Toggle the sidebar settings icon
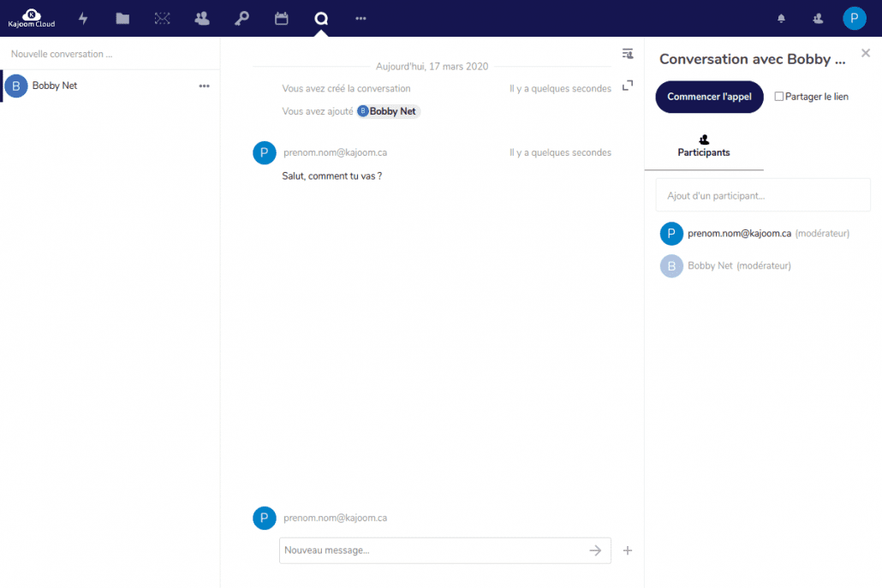The width and height of the screenshot is (882, 588). tap(628, 54)
